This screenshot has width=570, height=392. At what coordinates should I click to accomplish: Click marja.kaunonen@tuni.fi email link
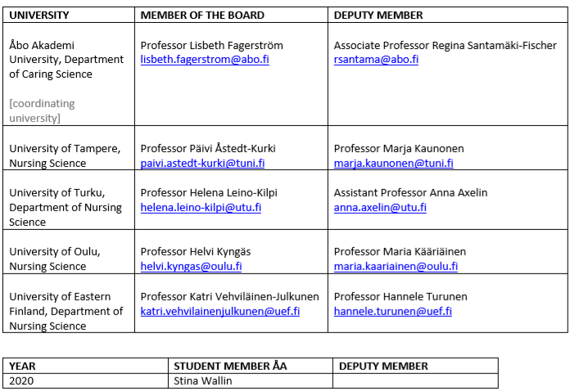click(x=393, y=163)
